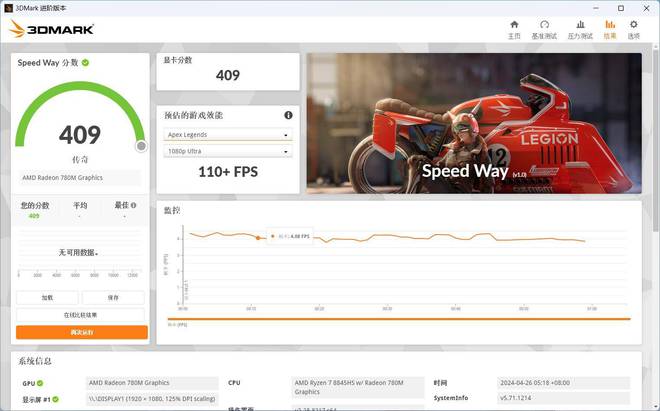660x411 pixels.
Task: Click the orange FPS legend bar
Action: click(x=399, y=319)
